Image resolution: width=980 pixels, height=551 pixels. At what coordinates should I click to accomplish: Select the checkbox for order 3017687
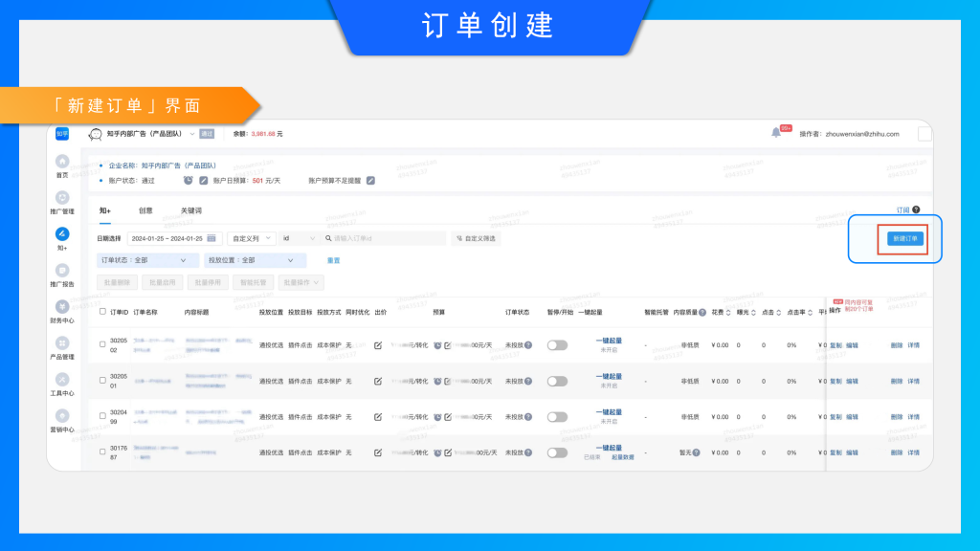[102, 452]
